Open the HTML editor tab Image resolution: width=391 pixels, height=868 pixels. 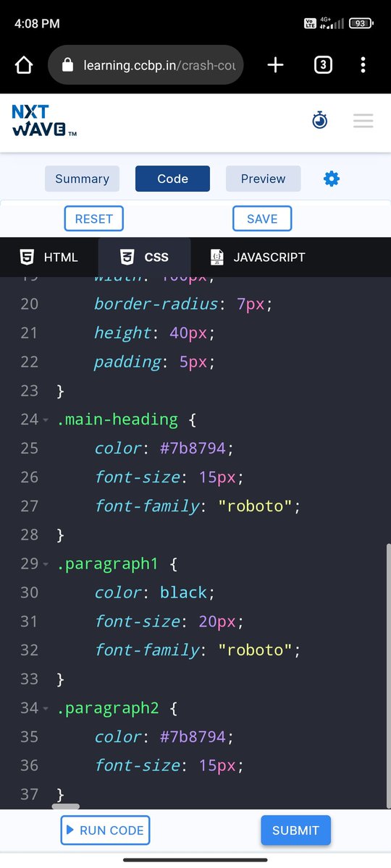(x=49, y=257)
